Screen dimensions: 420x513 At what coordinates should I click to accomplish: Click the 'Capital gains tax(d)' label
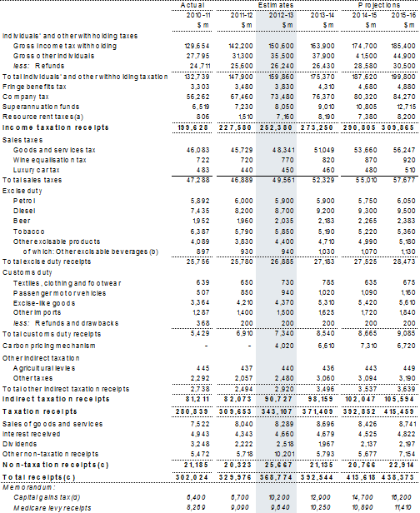coord(47,497)
